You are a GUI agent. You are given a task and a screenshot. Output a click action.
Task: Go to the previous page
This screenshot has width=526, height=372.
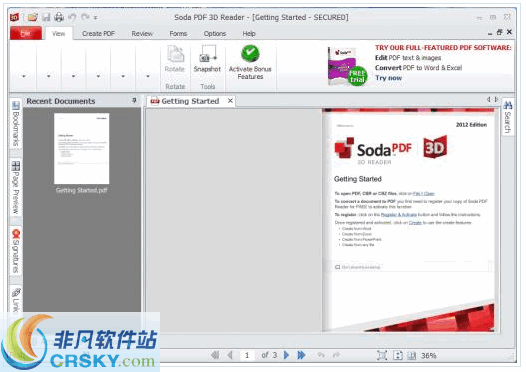pos(230,355)
